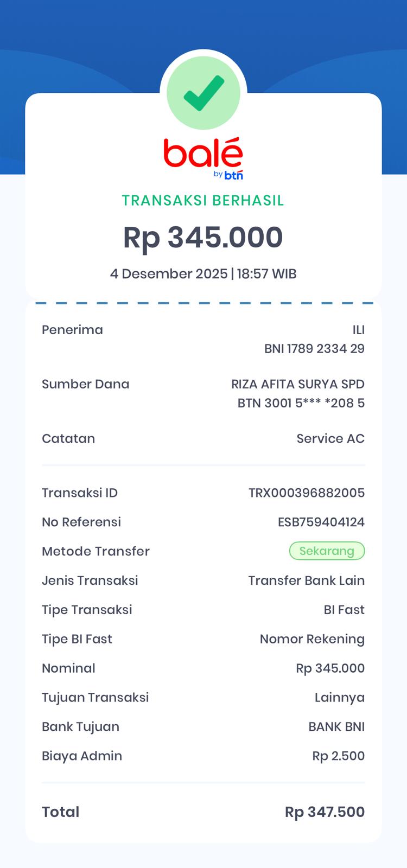407x868 pixels.
Task: Tap the large Rp 345.000 amount heading
Action: click(203, 238)
